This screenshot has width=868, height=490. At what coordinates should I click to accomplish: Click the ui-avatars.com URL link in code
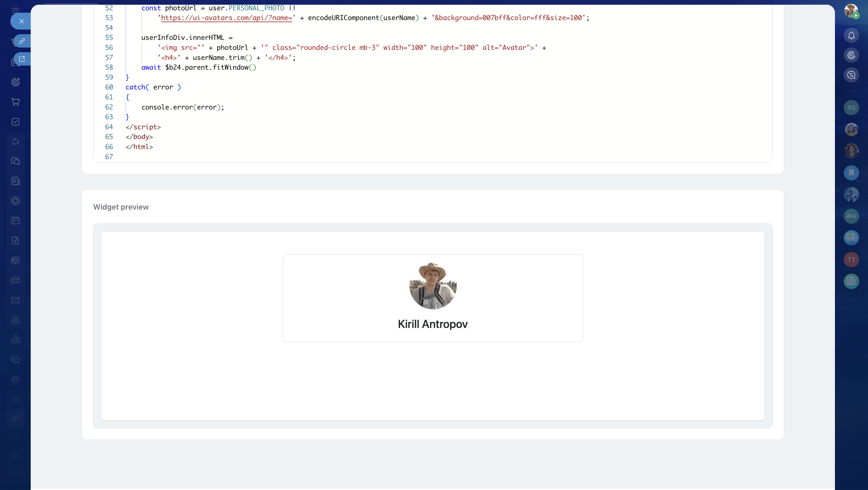[226, 18]
